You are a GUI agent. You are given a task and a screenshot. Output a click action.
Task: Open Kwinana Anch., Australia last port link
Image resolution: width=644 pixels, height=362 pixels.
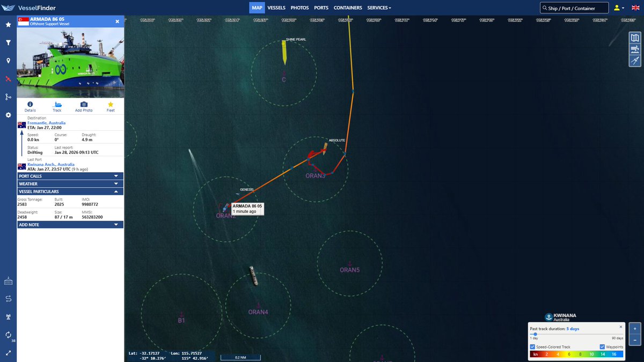50,165
